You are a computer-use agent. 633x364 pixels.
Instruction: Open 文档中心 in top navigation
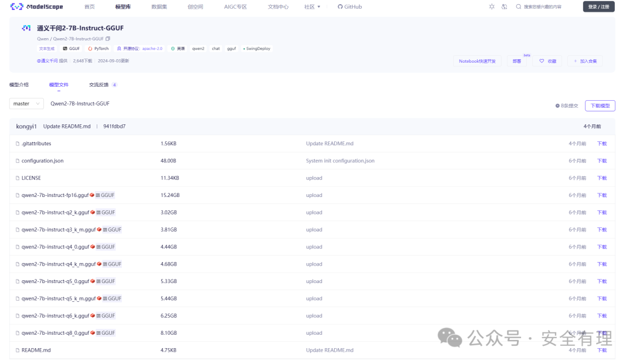pyautogui.click(x=278, y=6)
